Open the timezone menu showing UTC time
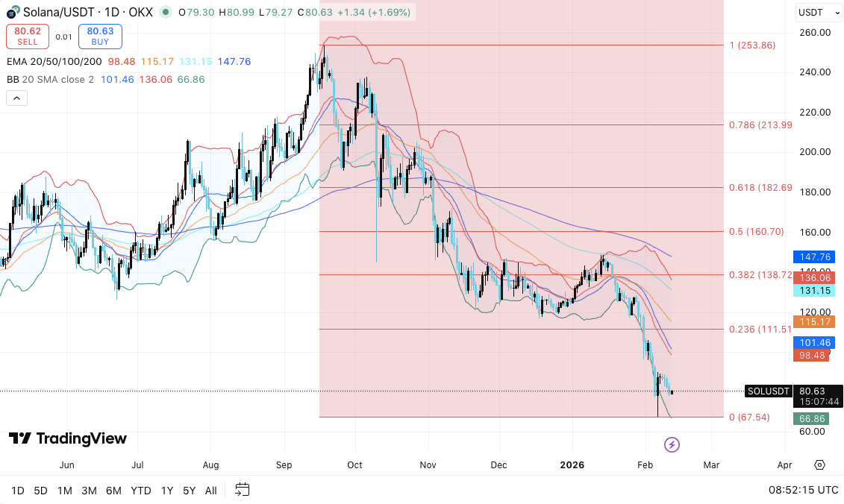The width and height of the screenshot is (844, 504). (x=802, y=491)
